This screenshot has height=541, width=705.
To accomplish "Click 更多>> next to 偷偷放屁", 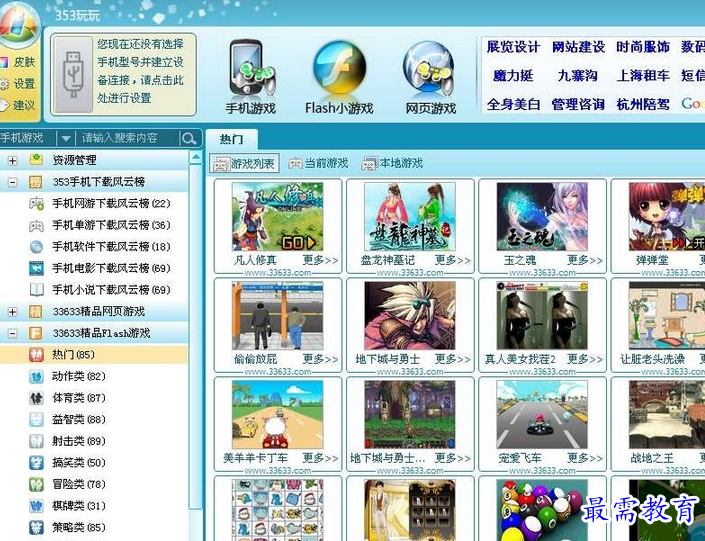I will pyautogui.click(x=320, y=359).
